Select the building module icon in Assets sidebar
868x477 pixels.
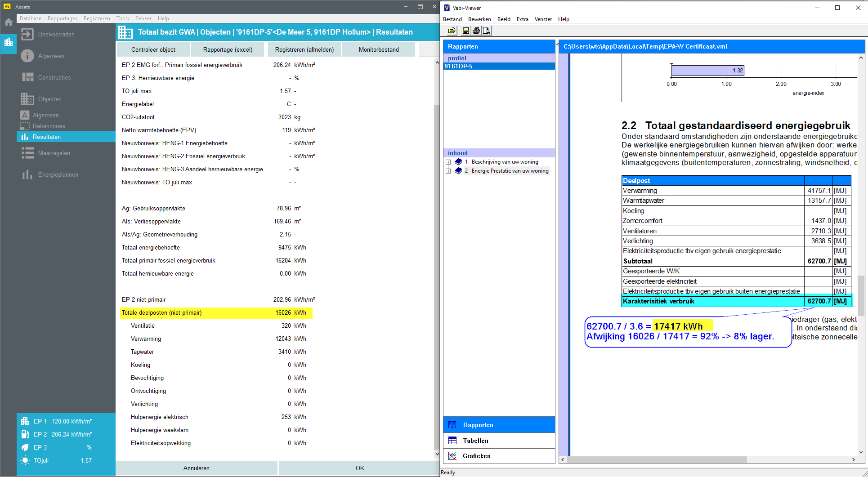coord(9,43)
